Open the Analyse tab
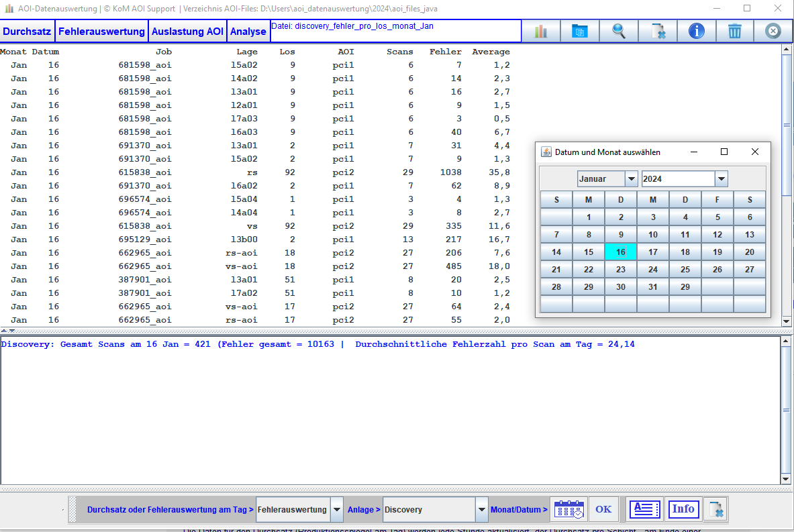 [x=248, y=32]
